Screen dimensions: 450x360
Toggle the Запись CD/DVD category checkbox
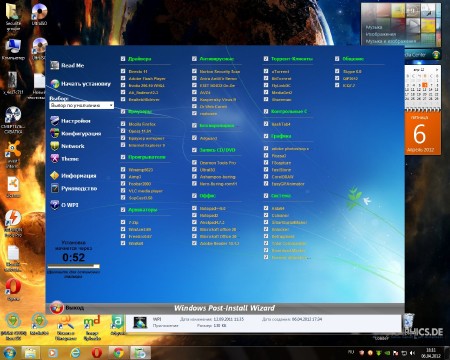194,150
